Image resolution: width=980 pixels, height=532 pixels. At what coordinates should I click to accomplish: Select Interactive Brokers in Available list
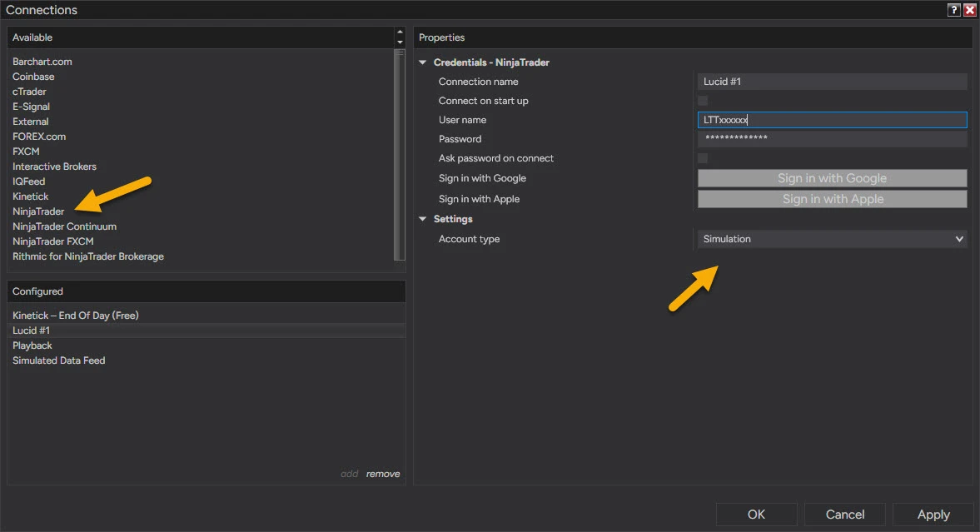coord(54,167)
